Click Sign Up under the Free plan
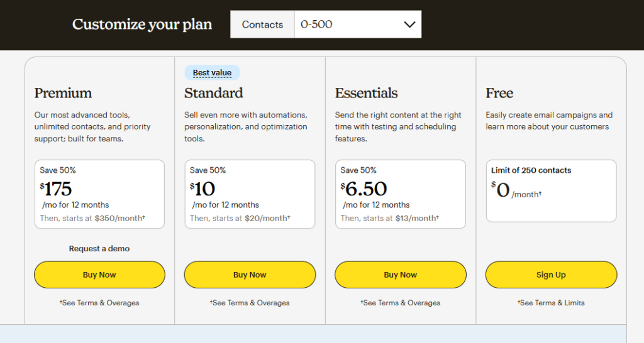This screenshot has width=644, height=343. [551, 275]
